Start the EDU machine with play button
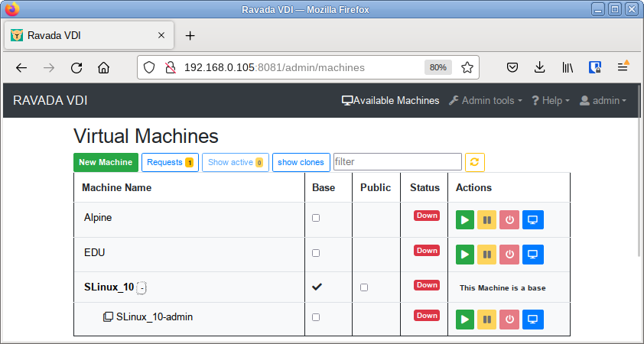Viewport: 644px width, 344px height. (x=464, y=254)
